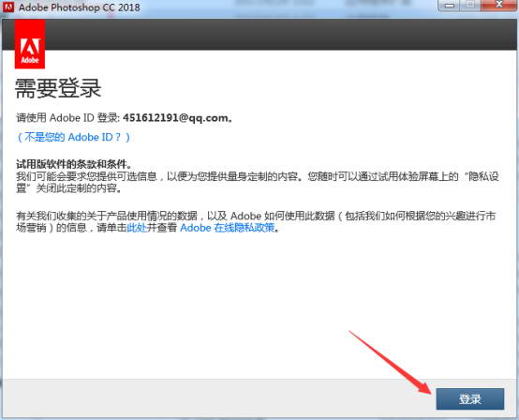
Task: Click the 需要登录 heading
Action: (x=58, y=88)
